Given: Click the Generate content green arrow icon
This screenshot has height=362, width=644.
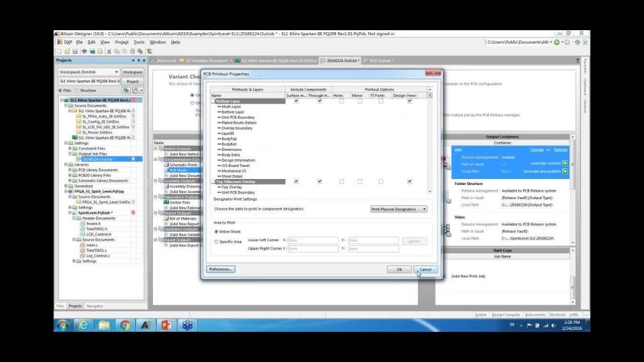Looking at the screenshot, I should pos(565,164).
